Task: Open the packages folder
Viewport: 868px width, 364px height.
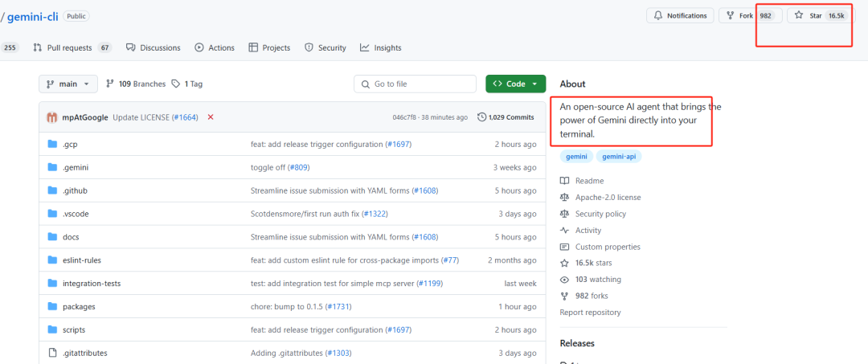Action: (79, 306)
